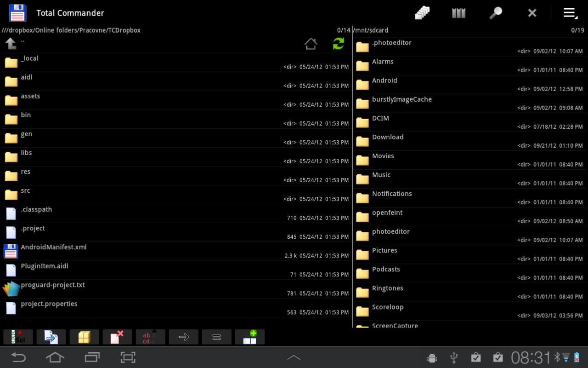The height and width of the screenshot is (368, 588).
Task: Select project.properties file
Action: tap(176, 308)
